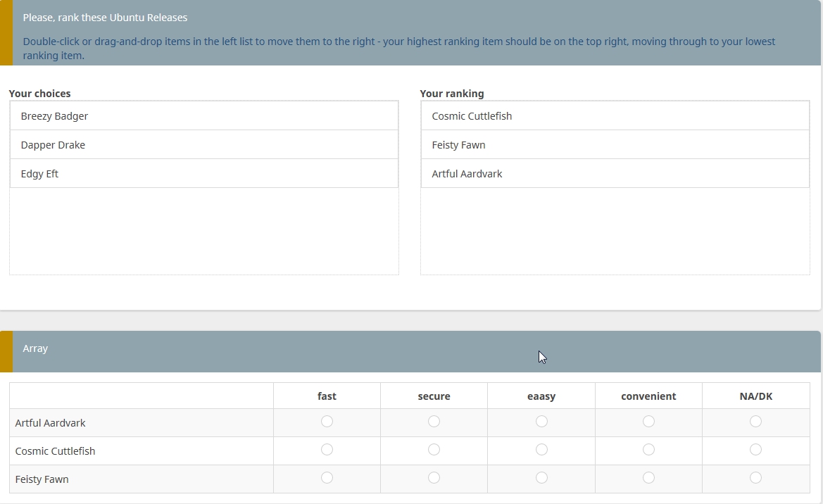This screenshot has height=504, width=823.
Task: Select NA/DK for Artful Aardvark
Action: tap(755, 422)
